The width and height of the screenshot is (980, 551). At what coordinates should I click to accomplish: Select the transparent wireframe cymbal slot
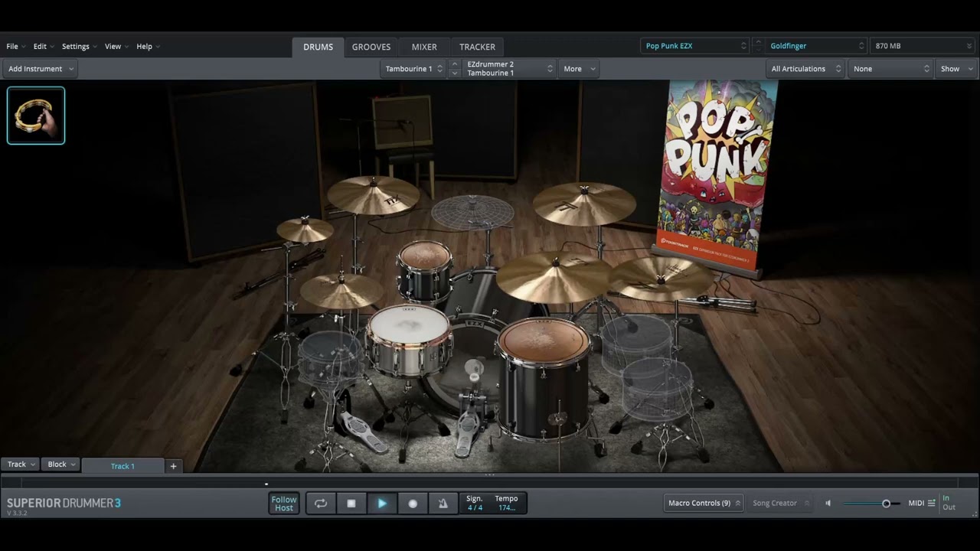[472, 212]
